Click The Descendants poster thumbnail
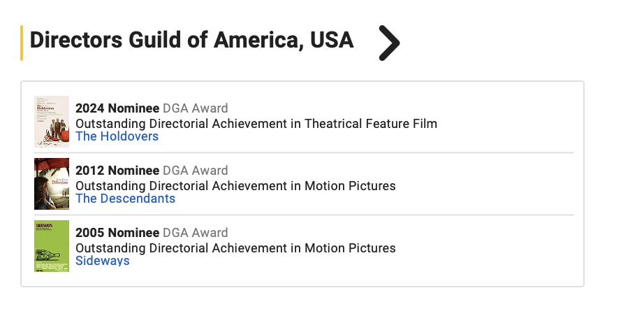Viewport: 644px width, 316px height. coord(52,184)
